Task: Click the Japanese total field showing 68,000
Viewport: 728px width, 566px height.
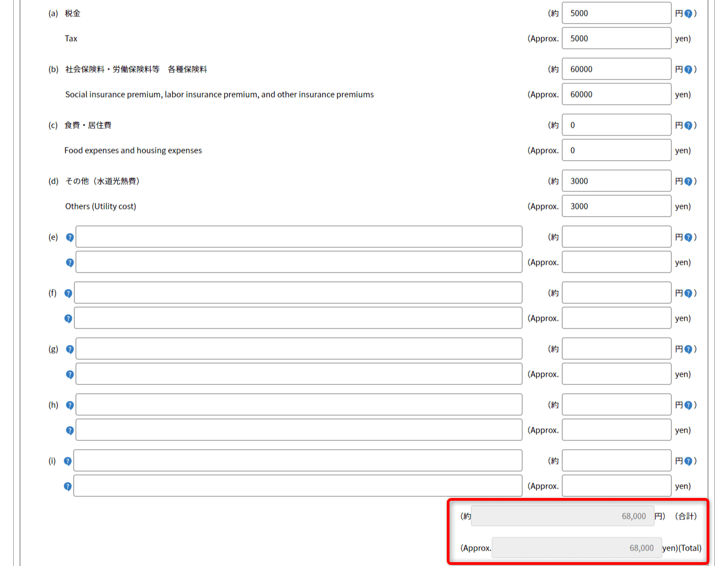Action: (x=562, y=516)
